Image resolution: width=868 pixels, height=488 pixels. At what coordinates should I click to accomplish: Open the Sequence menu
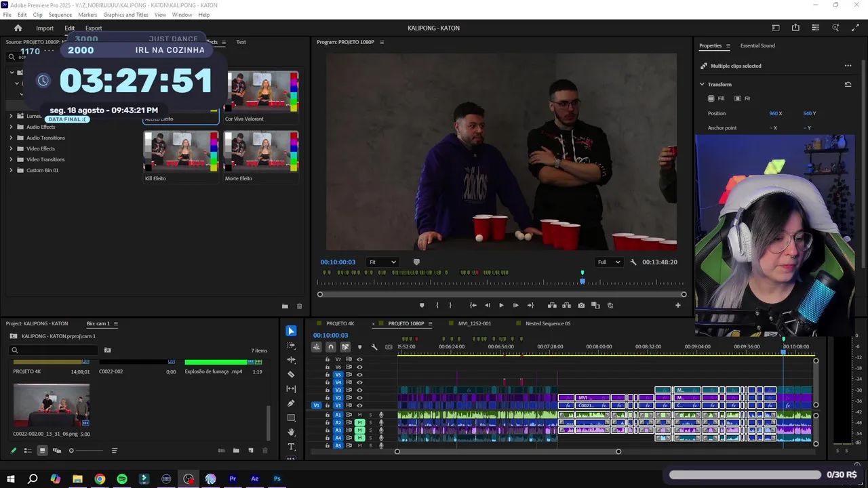tap(60, 14)
